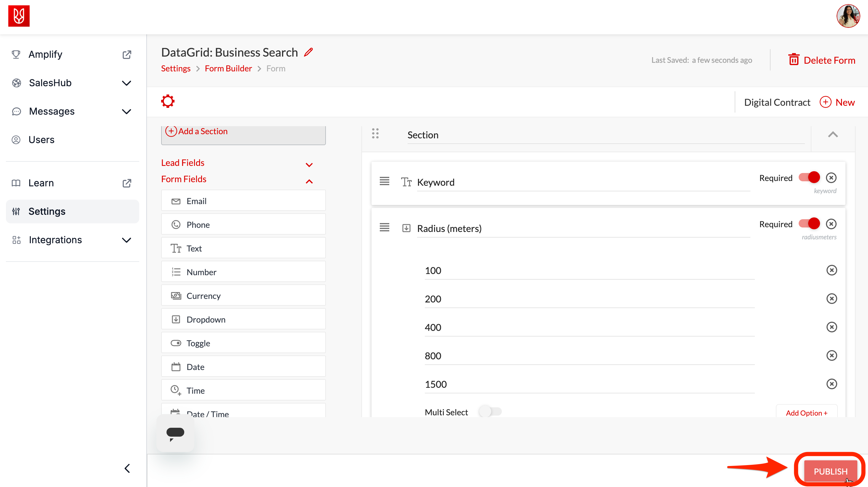Image resolution: width=868 pixels, height=487 pixels.
Task: Delete the 1500 option using its X
Action: (831, 384)
